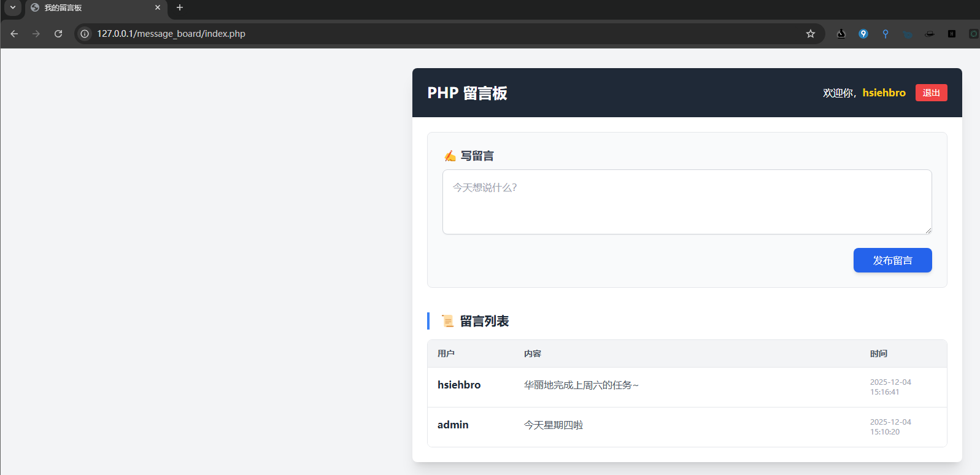Click the red 退出 logout button

point(931,93)
